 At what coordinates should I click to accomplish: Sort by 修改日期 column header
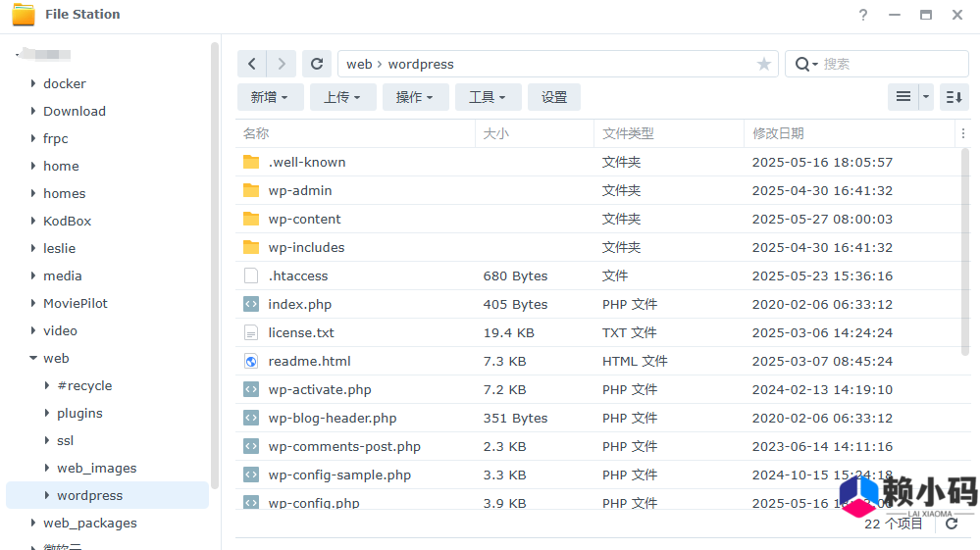tap(850, 133)
